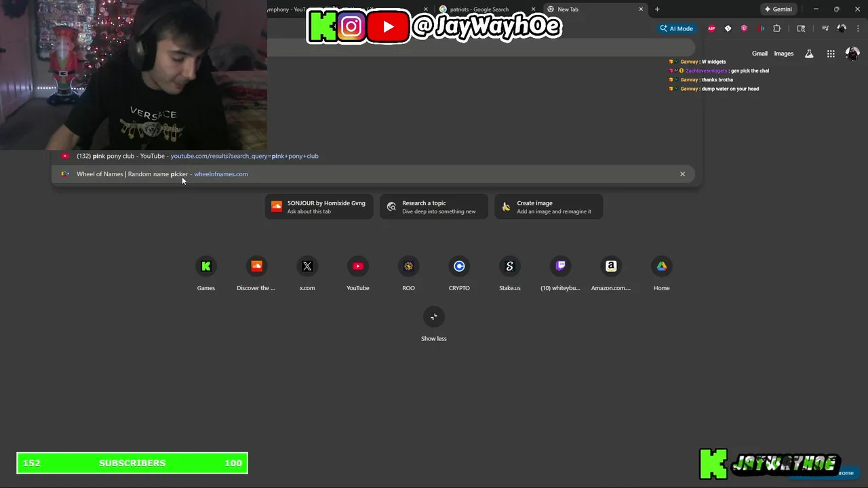Restore down the Chrome window
This screenshot has height=488, width=868.
(837, 9)
